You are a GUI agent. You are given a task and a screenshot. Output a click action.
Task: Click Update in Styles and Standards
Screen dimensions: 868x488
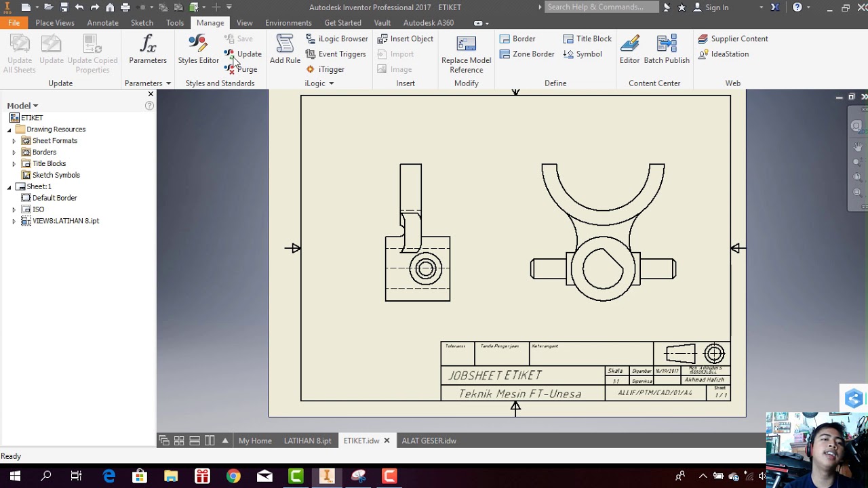243,54
